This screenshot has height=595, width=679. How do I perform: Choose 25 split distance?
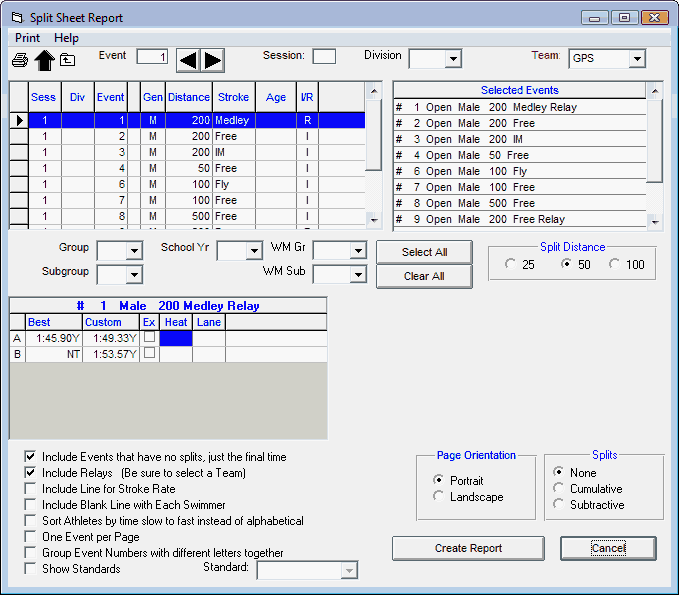(x=512, y=265)
